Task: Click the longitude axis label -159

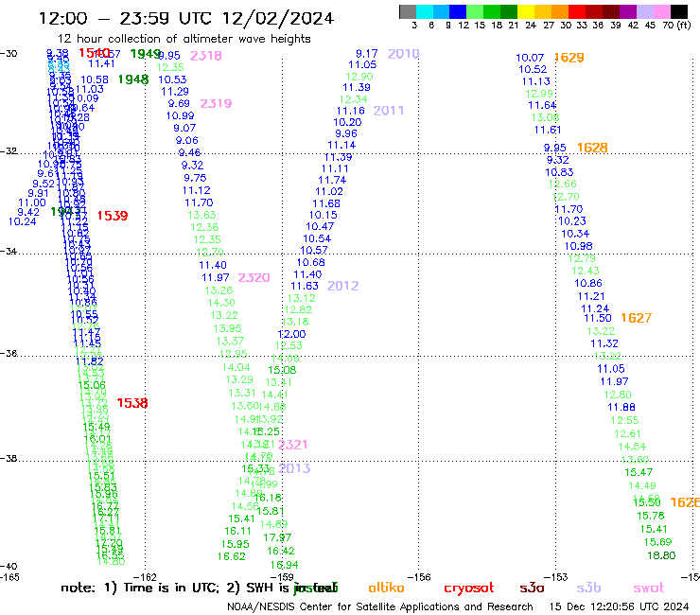Action: [283, 577]
